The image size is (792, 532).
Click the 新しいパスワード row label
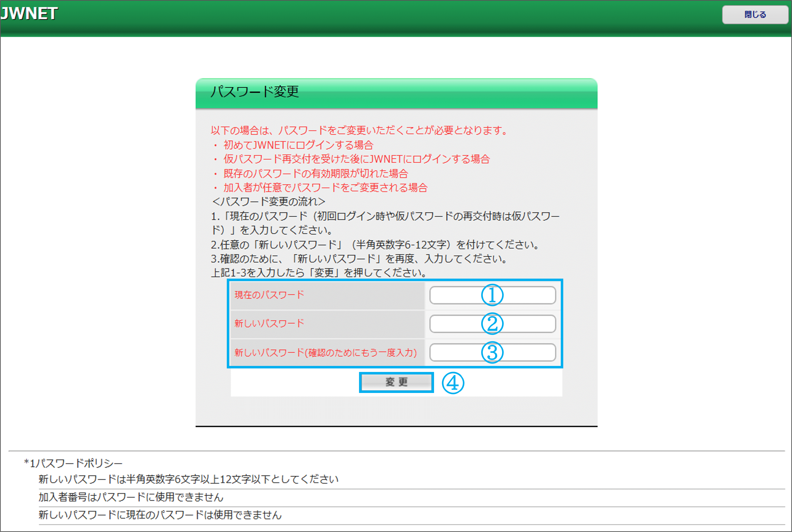pos(269,323)
